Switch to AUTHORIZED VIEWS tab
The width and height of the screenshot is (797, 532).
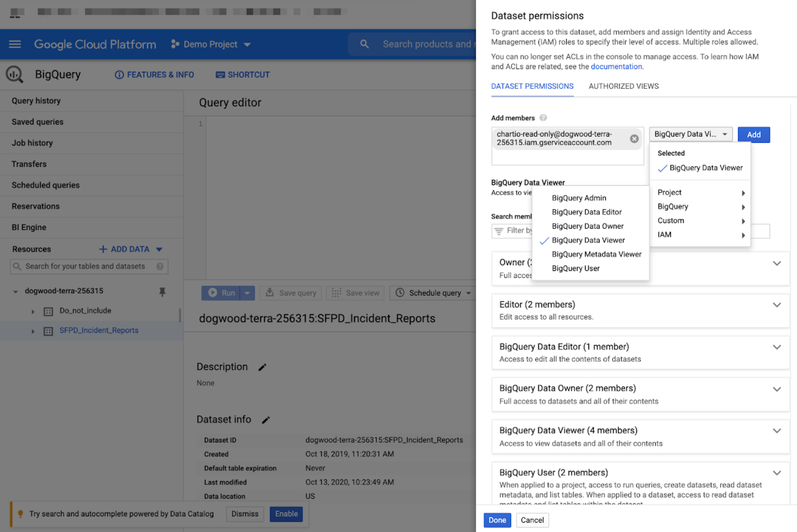pos(623,86)
